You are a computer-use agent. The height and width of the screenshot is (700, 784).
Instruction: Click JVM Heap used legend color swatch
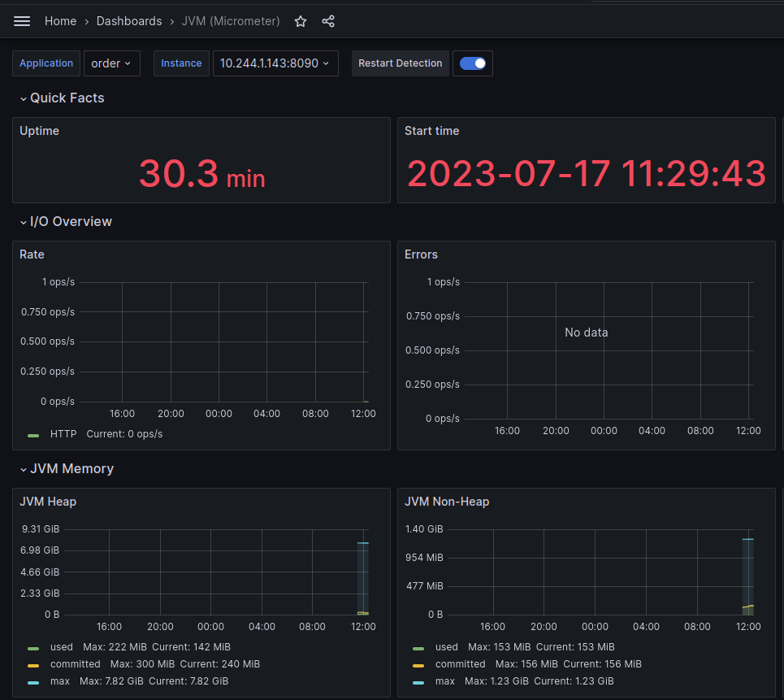click(x=33, y=648)
